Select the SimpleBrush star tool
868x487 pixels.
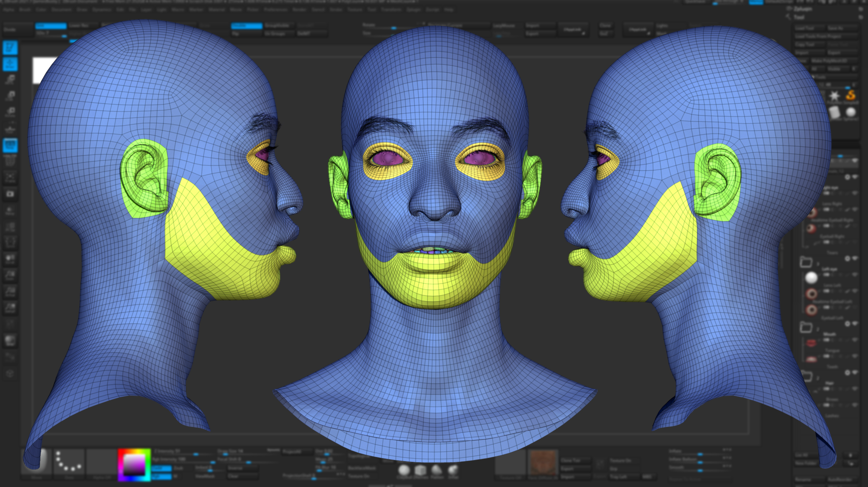(x=834, y=96)
